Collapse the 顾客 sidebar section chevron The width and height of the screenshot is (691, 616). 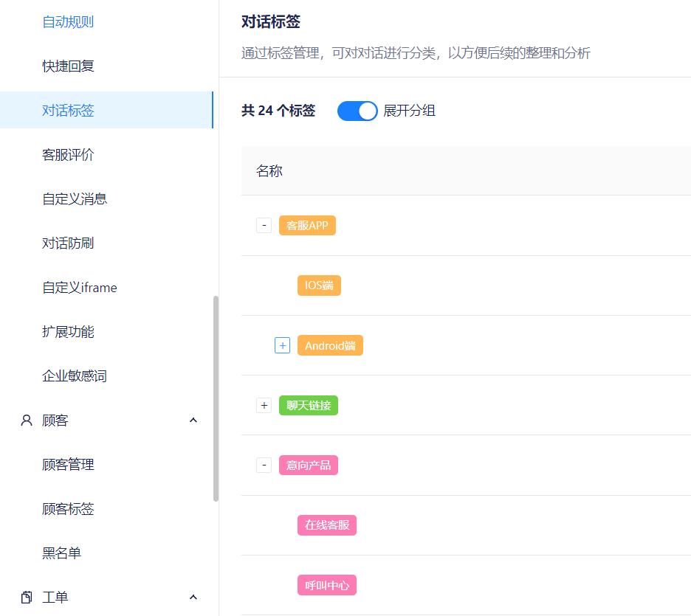click(193, 420)
